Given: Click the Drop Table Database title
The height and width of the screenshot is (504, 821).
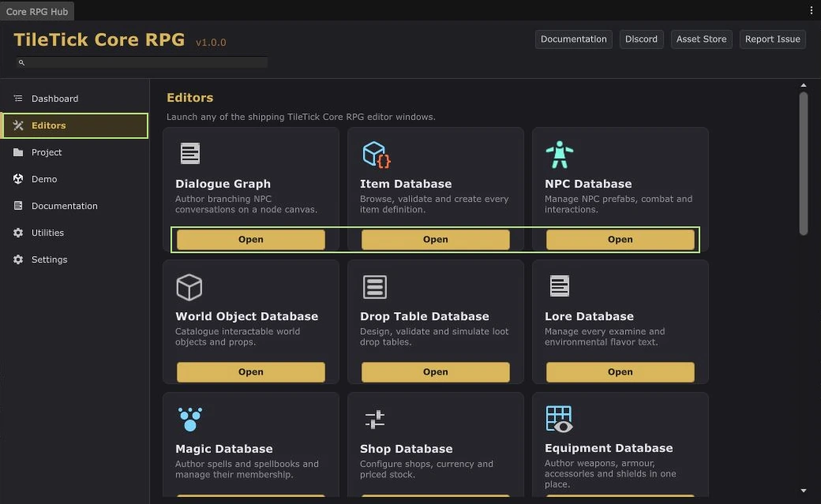Looking at the screenshot, I should [x=425, y=316].
